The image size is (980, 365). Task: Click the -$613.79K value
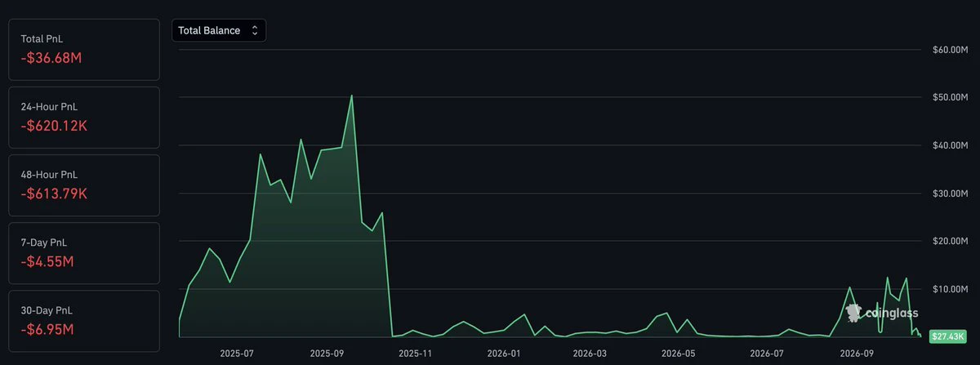point(54,194)
